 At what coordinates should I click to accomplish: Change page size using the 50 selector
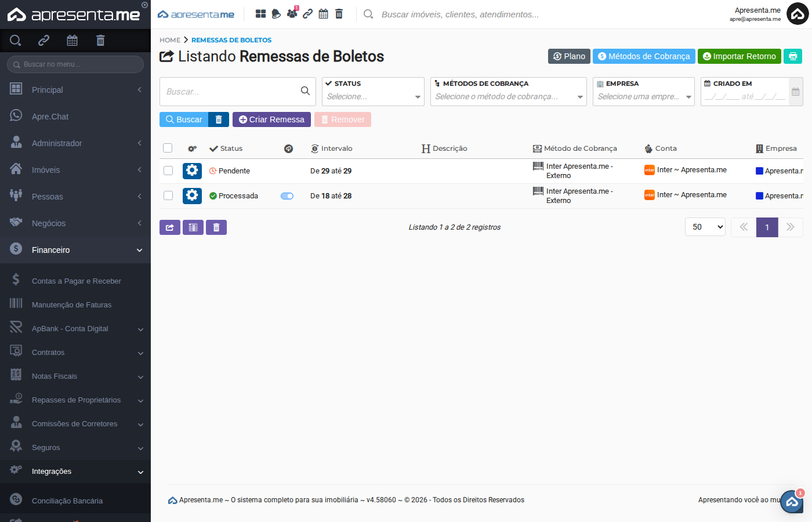click(705, 227)
